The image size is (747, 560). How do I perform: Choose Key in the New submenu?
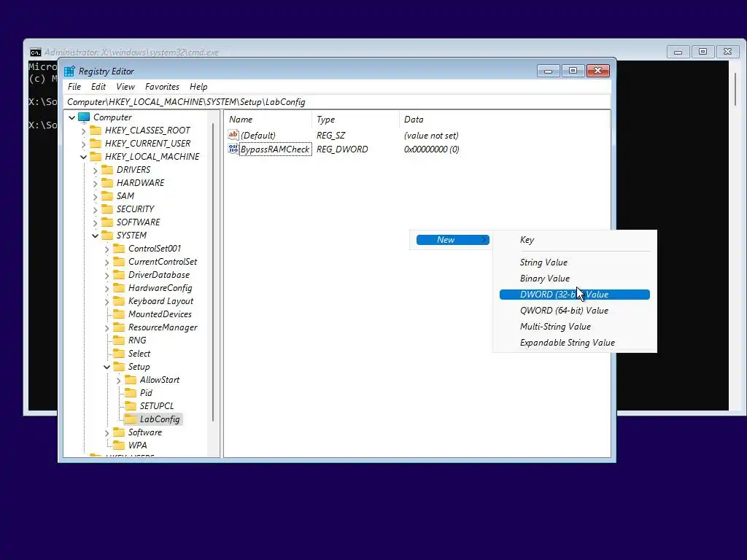(575, 240)
